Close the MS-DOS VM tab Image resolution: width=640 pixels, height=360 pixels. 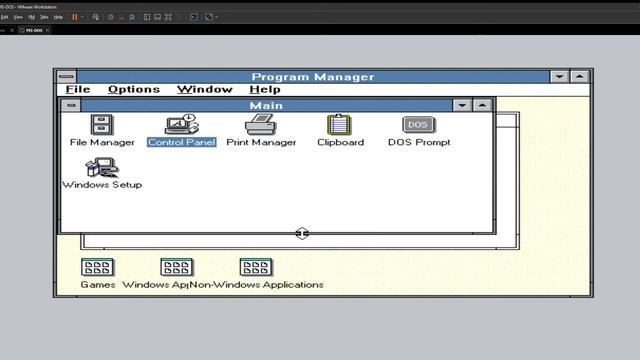pyautogui.click(x=47, y=30)
